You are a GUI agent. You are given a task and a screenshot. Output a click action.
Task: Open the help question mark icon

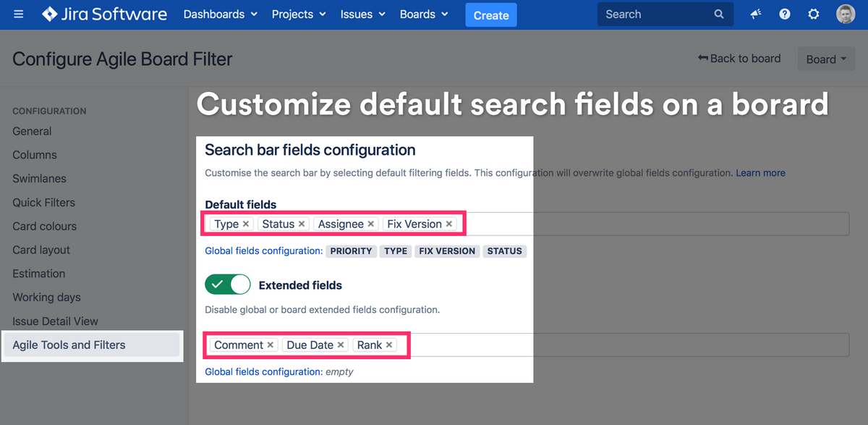pyautogui.click(x=785, y=14)
